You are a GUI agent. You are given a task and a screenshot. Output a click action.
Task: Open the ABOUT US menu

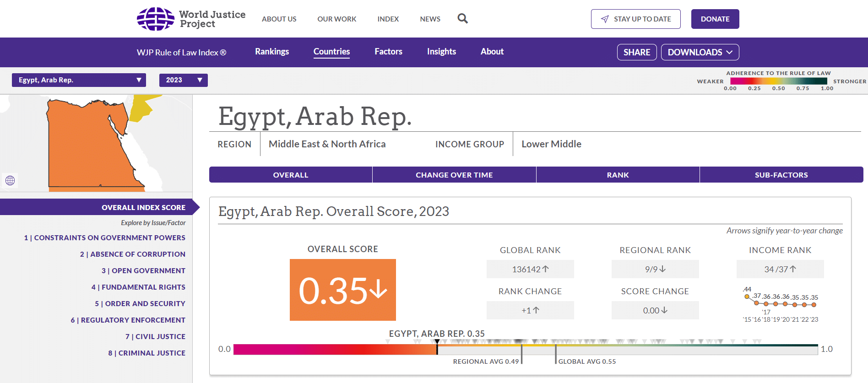pyautogui.click(x=279, y=19)
